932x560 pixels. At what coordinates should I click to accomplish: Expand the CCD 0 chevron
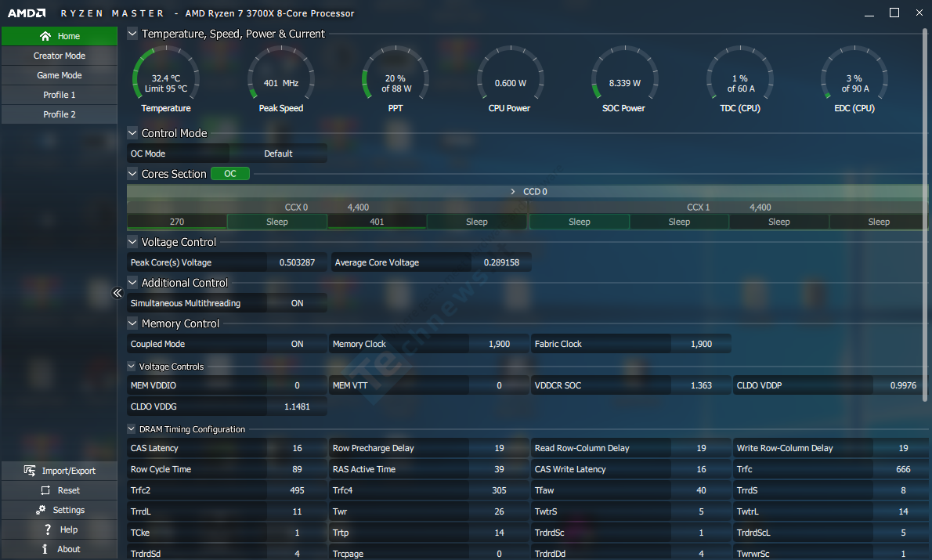point(513,191)
